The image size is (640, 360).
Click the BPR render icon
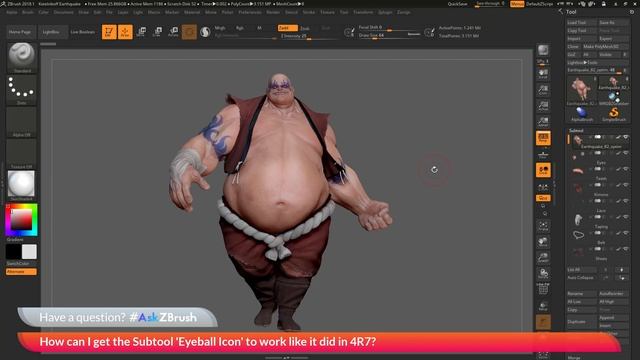[543, 50]
